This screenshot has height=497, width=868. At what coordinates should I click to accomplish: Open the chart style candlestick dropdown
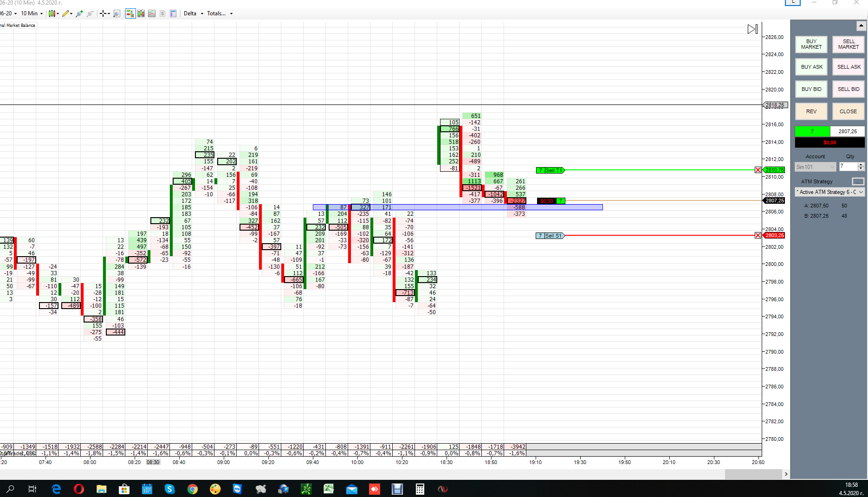(x=53, y=13)
